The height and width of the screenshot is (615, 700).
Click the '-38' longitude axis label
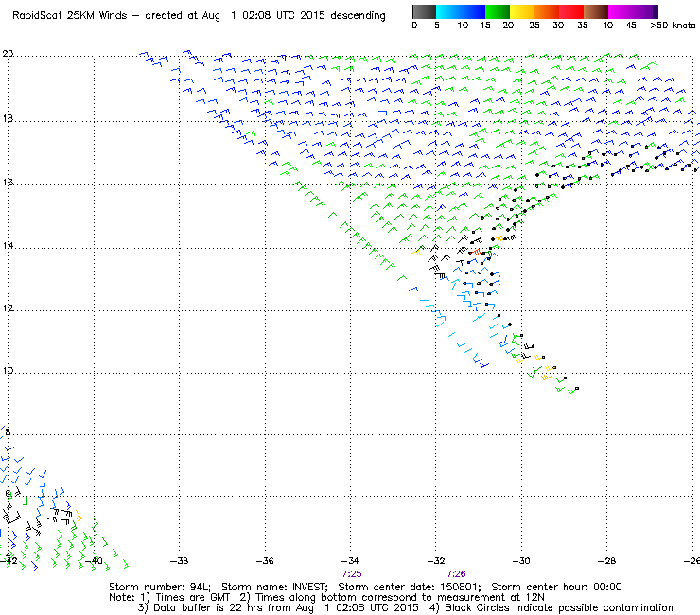point(180,561)
